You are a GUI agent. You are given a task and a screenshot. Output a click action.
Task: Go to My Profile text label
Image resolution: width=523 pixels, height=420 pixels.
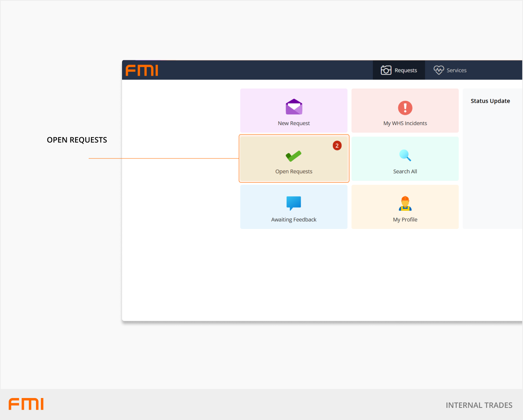click(405, 219)
